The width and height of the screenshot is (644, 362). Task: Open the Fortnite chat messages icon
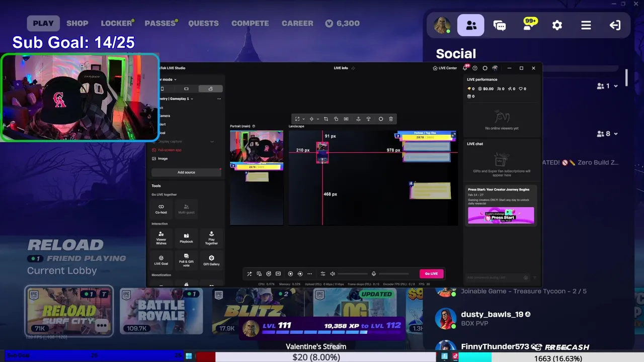(x=500, y=25)
